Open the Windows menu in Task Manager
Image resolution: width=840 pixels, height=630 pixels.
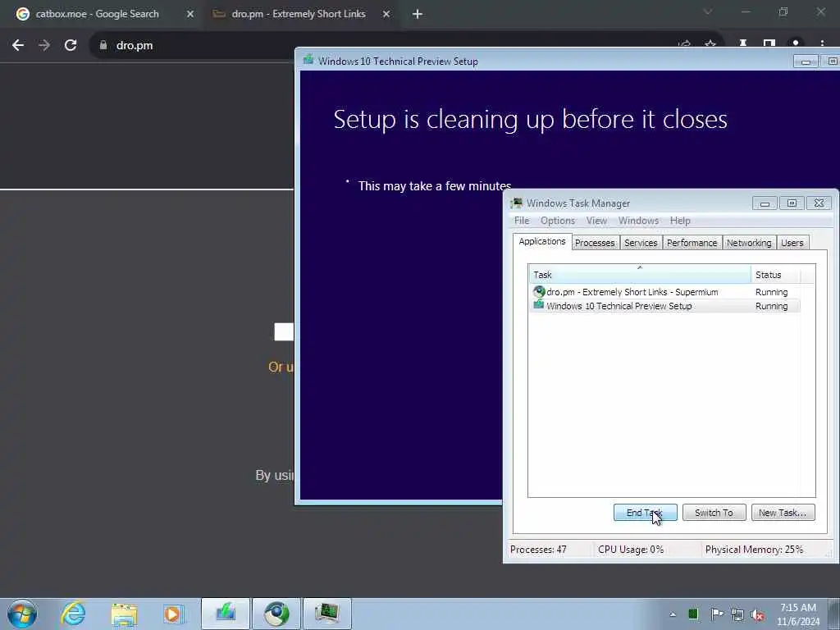pos(638,221)
